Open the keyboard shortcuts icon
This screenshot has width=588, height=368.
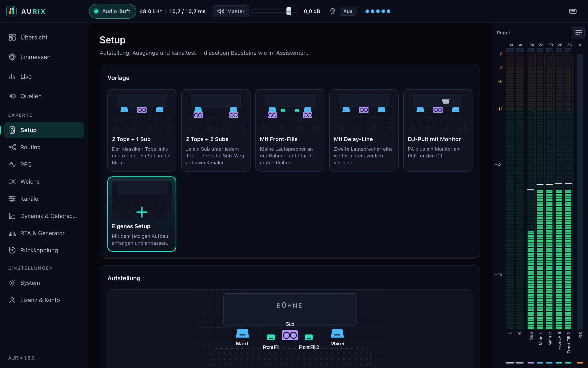point(573,11)
